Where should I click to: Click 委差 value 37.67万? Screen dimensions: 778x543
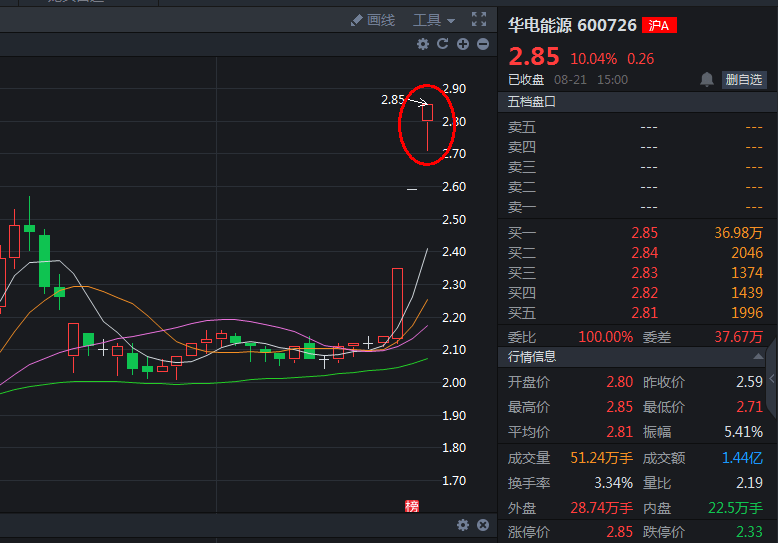[x=738, y=337]
